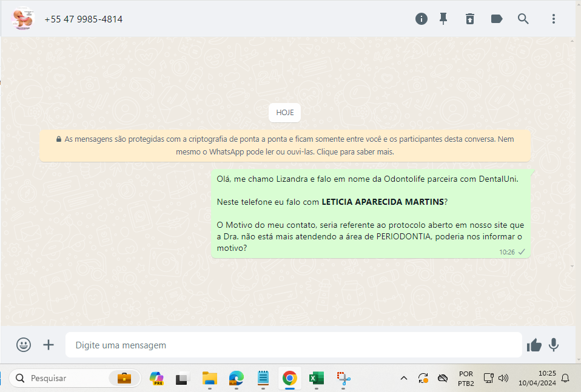Screen dimensions: 581x392
Task: Open the three-dot more options menu
Action: (x=554, y=19)
